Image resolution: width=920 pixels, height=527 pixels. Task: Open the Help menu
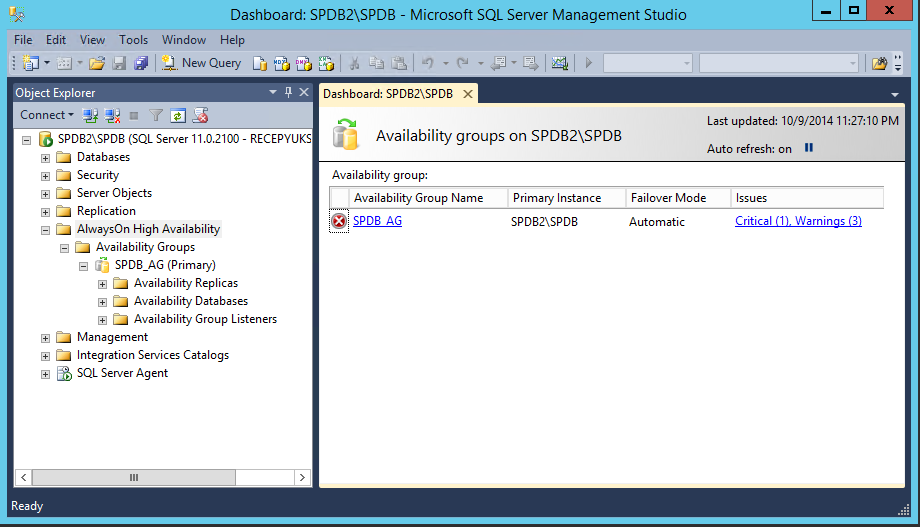(232, 40)
